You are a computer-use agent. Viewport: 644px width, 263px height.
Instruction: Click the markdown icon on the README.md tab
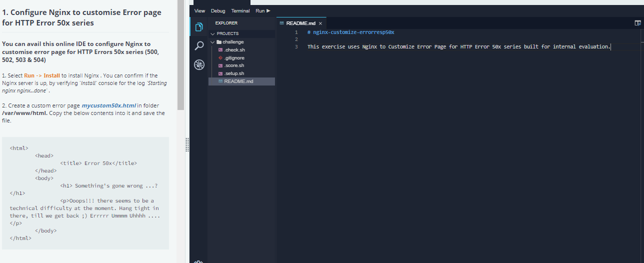coord(281,23)
